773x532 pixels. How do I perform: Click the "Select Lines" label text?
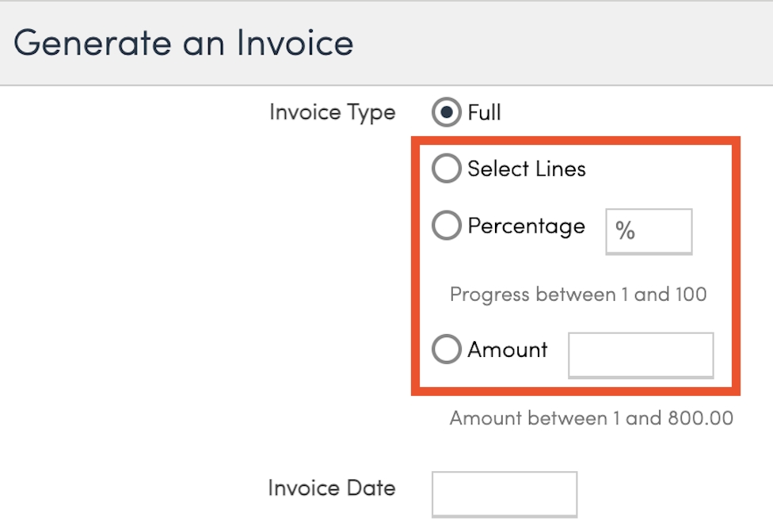click(527, 169)
